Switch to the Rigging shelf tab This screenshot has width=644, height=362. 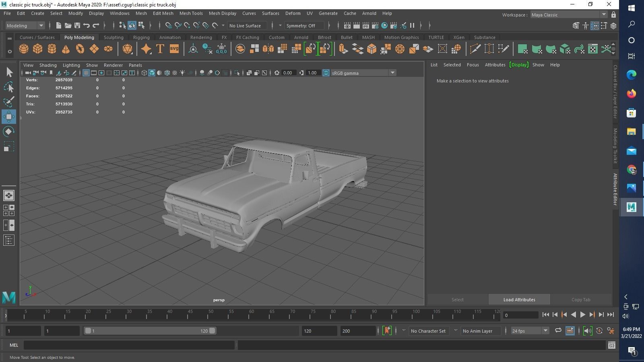pos(141,37)
